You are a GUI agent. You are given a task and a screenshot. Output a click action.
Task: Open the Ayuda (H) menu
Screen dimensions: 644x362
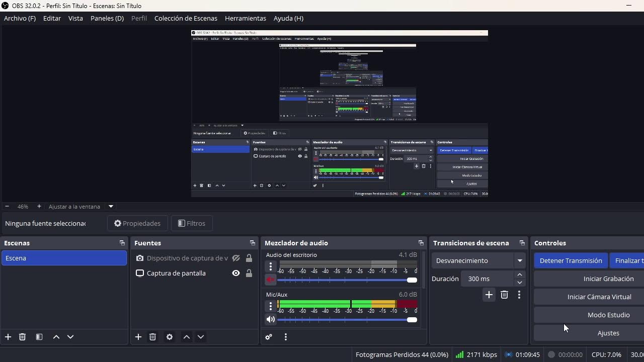tap(288, 18)
